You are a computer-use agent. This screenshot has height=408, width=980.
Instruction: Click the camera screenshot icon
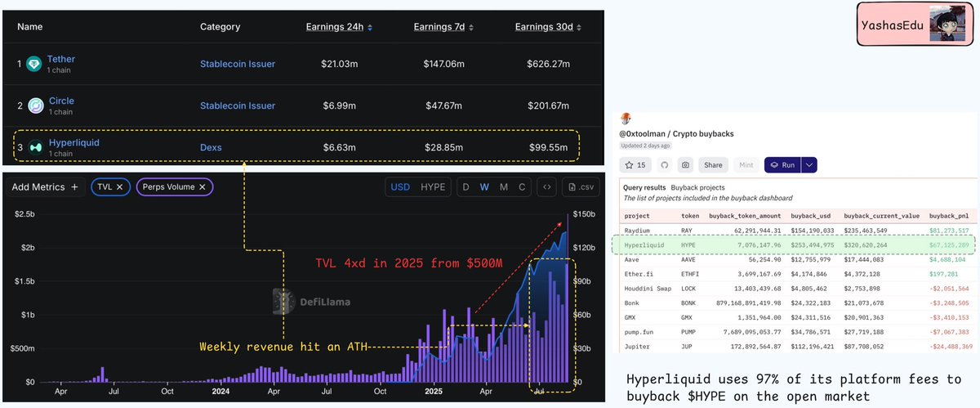click(685, 164)
